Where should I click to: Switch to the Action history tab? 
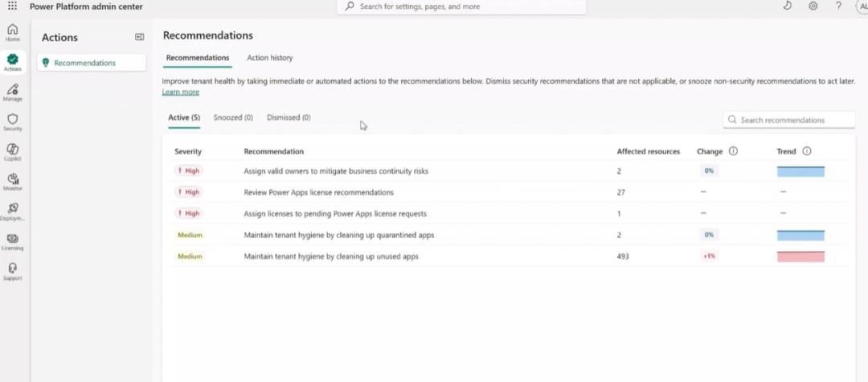pyautogui.click(x=269, y=58)
